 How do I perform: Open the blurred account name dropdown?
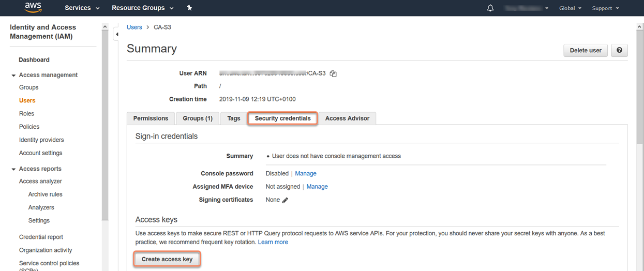click(x=527, y=8)
